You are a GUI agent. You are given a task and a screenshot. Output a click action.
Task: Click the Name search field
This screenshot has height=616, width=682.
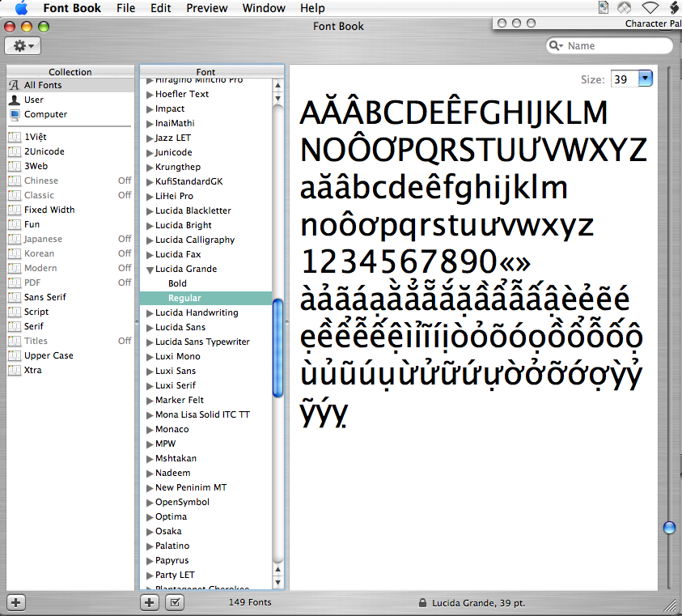(x=610, y=45)
